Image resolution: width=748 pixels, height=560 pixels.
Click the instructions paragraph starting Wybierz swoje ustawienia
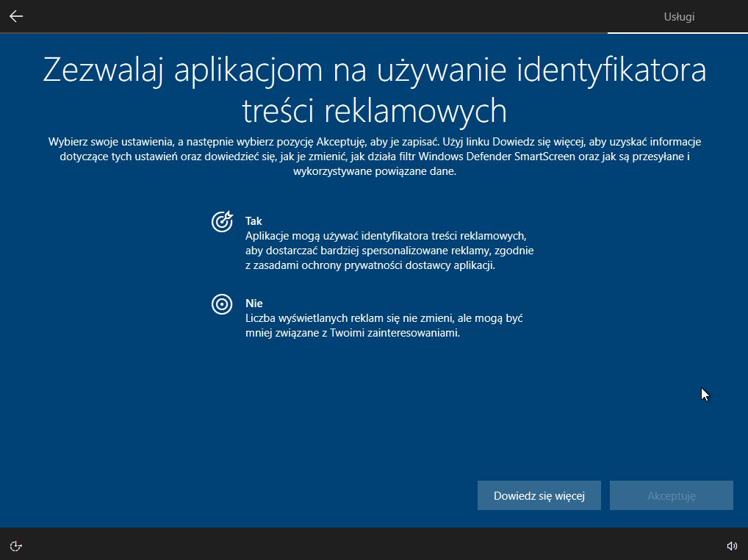click(x=375, y=157)
